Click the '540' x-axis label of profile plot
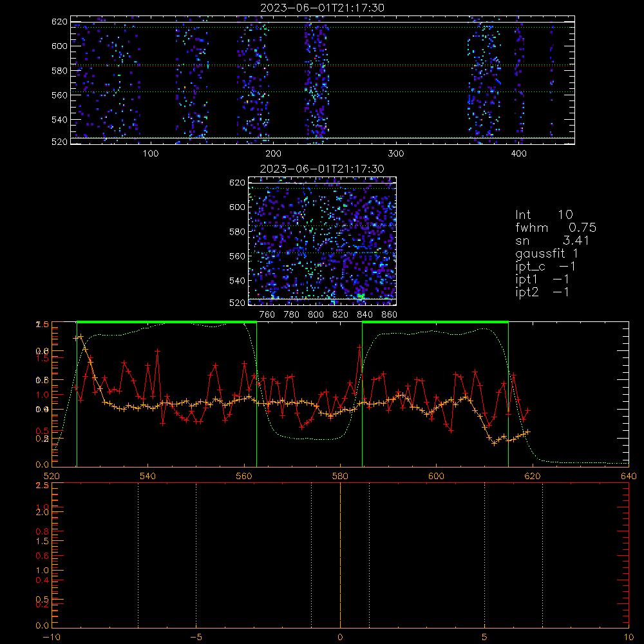This screenshot has height=644, width=644. [x=148, y=476]
